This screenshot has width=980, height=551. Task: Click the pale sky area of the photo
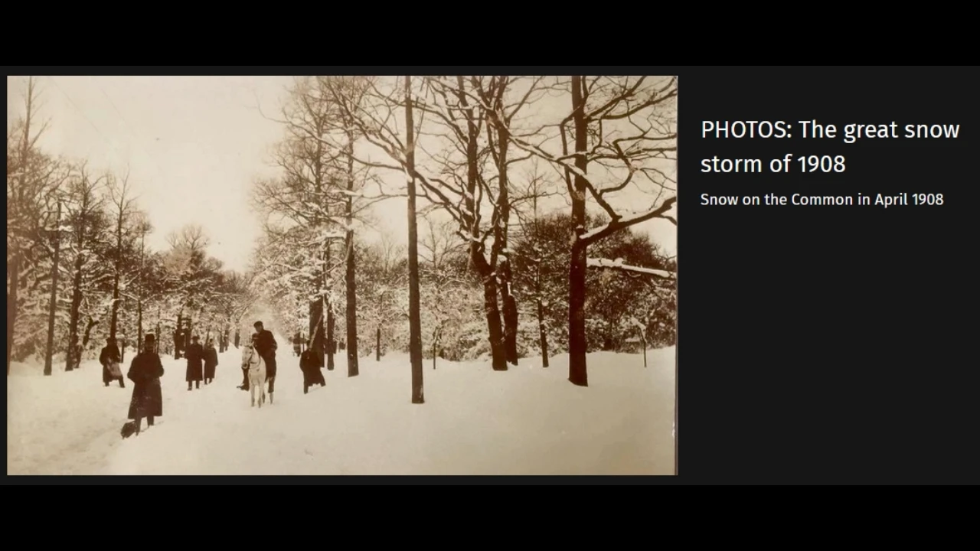coord(191,153)
